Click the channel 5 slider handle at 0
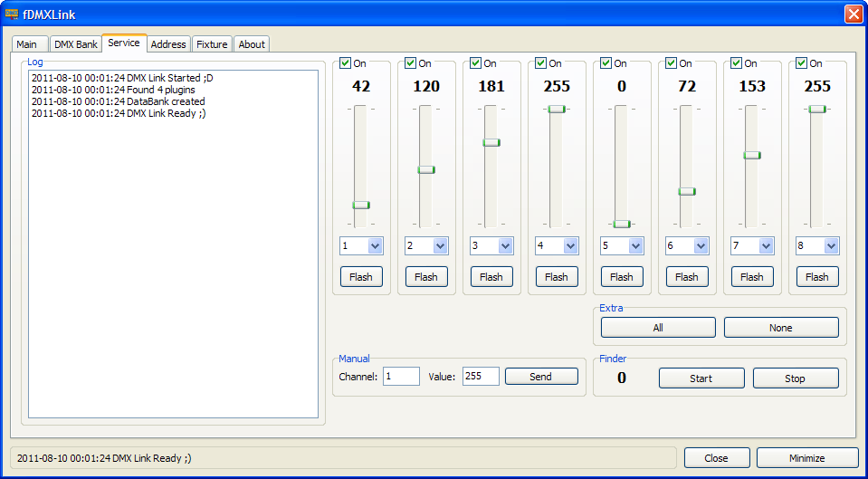Viewport: 868px width, 479px height. click(622, 224)
